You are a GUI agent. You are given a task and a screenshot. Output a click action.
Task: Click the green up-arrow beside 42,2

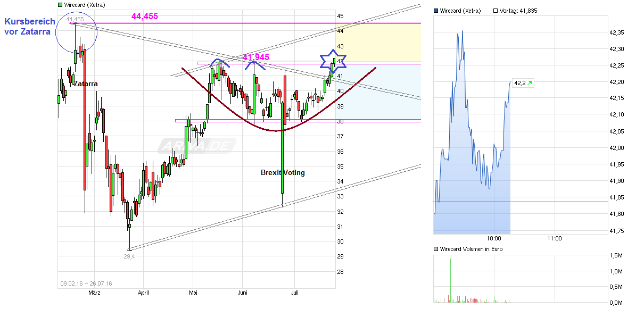(530, 82)
